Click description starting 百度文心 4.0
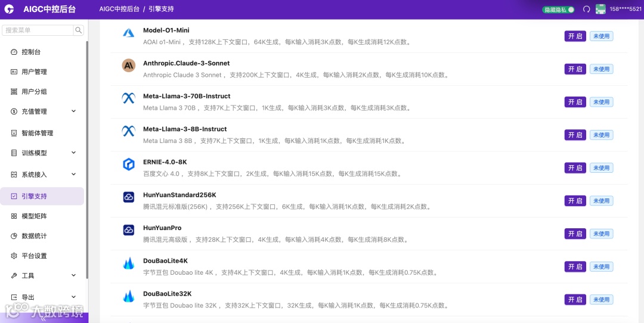This screenshot has height=323, width=644. (x=273, y=173)
